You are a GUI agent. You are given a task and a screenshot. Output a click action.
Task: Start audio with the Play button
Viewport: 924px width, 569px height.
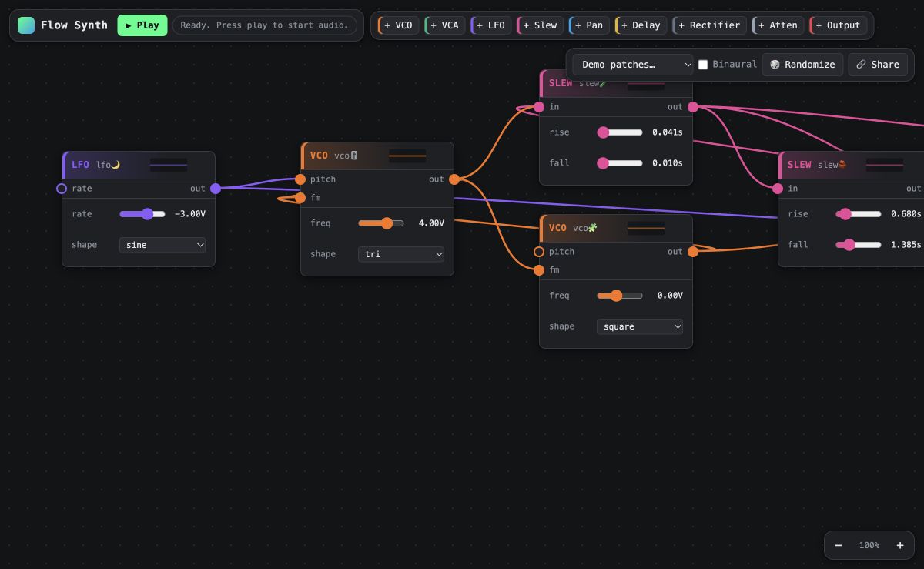click(142, 25)
